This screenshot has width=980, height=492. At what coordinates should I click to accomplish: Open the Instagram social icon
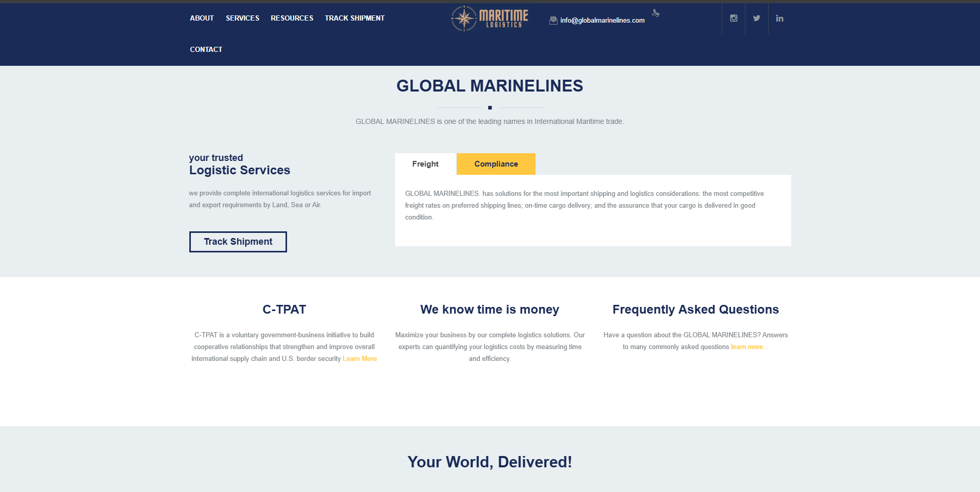tap(734, 19)
